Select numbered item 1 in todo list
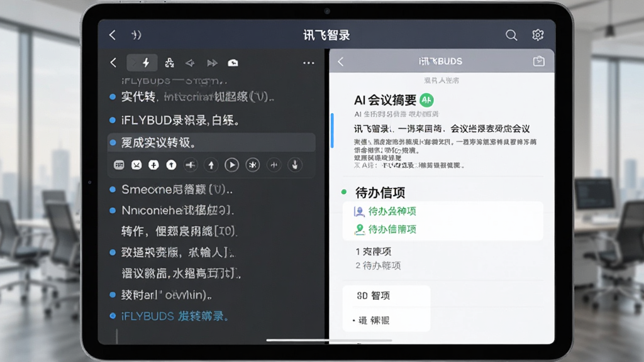Viewport: 644px width, 362px height. point(374,251)
